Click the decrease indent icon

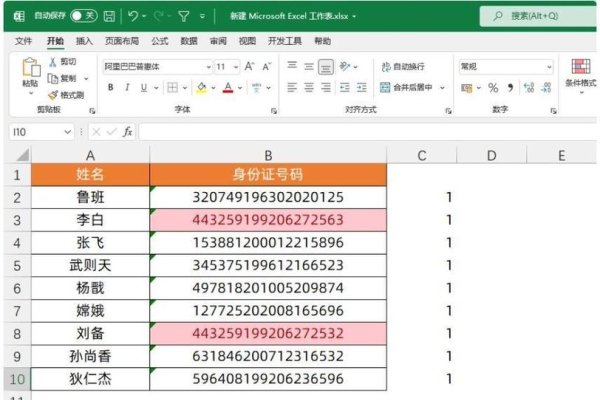point(345,88)
